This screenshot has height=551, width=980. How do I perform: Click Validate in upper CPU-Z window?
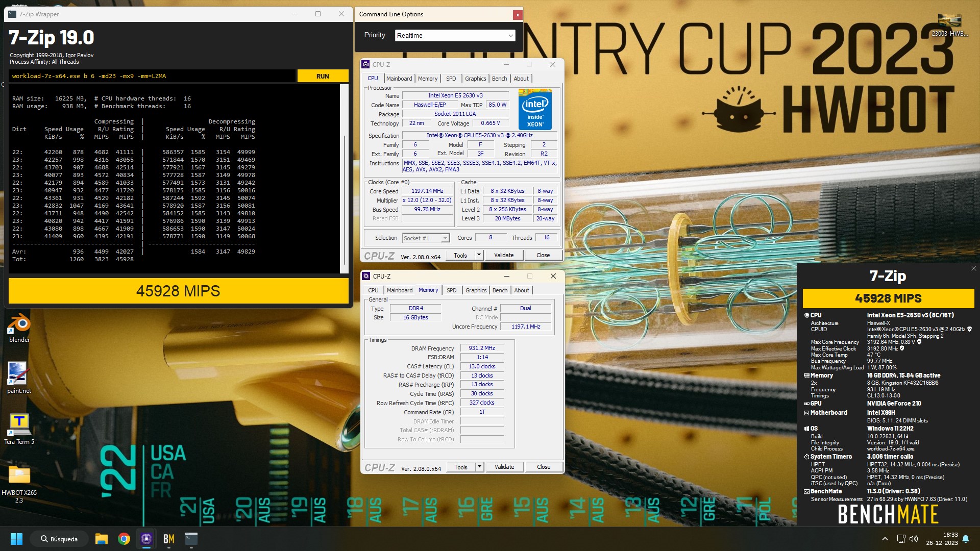(x=504, y=255)
